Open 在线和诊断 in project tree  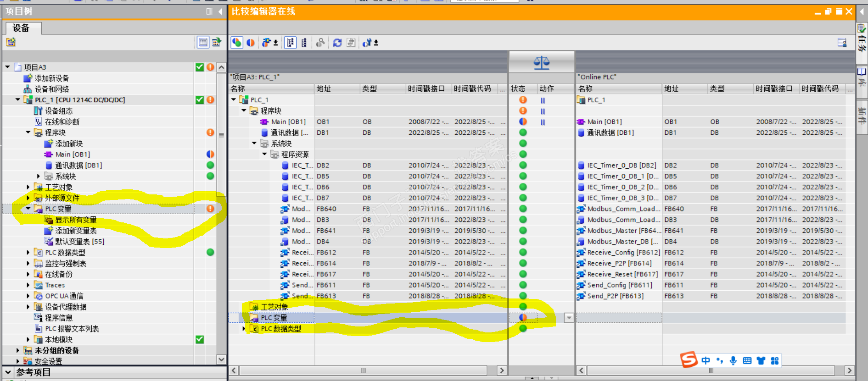[x=62, y=122]
